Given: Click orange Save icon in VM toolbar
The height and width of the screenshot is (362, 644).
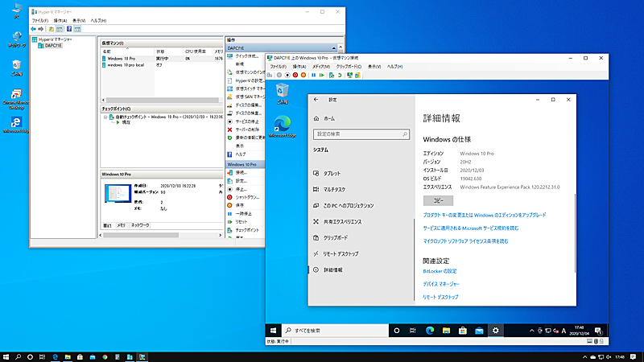Looking at the screenshot, I should coord(303,75).
